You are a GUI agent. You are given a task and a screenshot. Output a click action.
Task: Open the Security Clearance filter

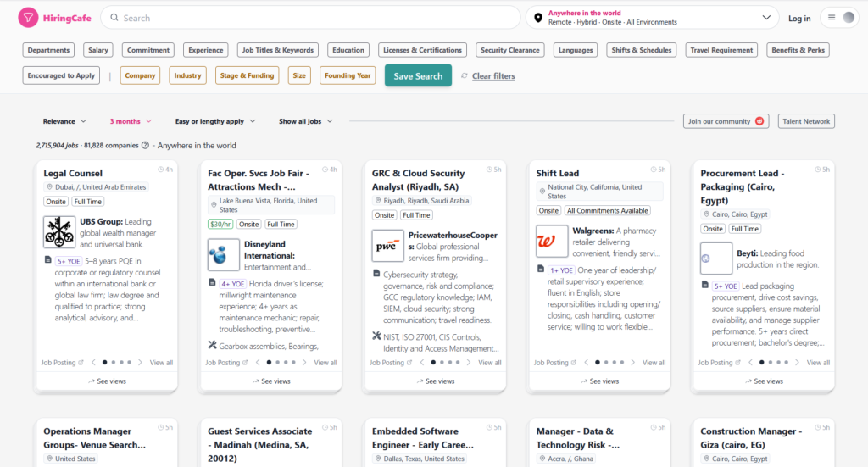click(x=509, y=50)
